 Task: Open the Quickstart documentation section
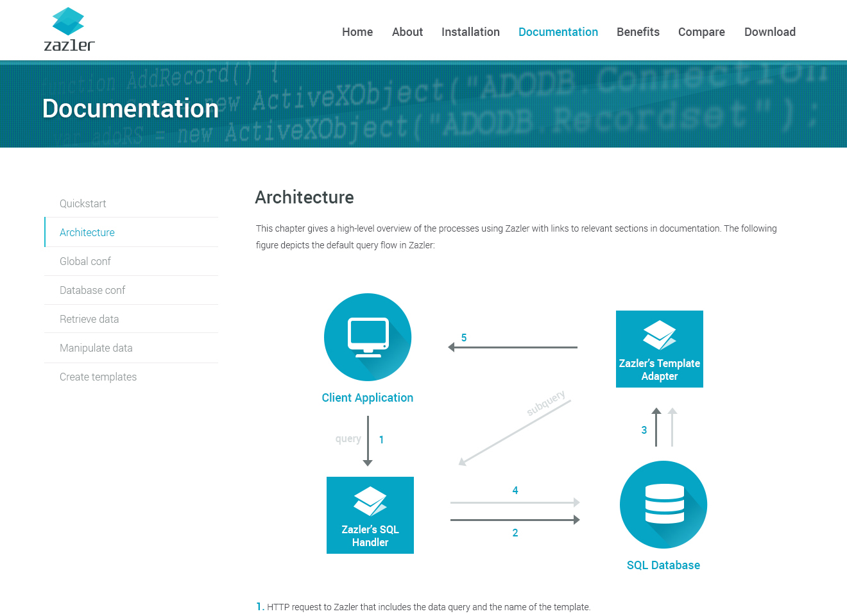click(83, 203)
